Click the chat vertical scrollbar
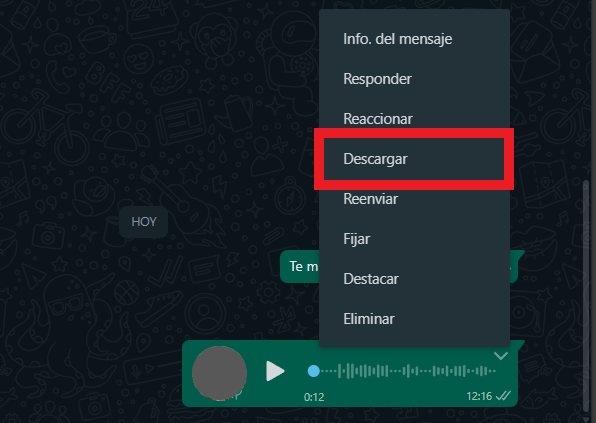Image resolution: width=596 pixels, height=423 pixels. [586, 296]
